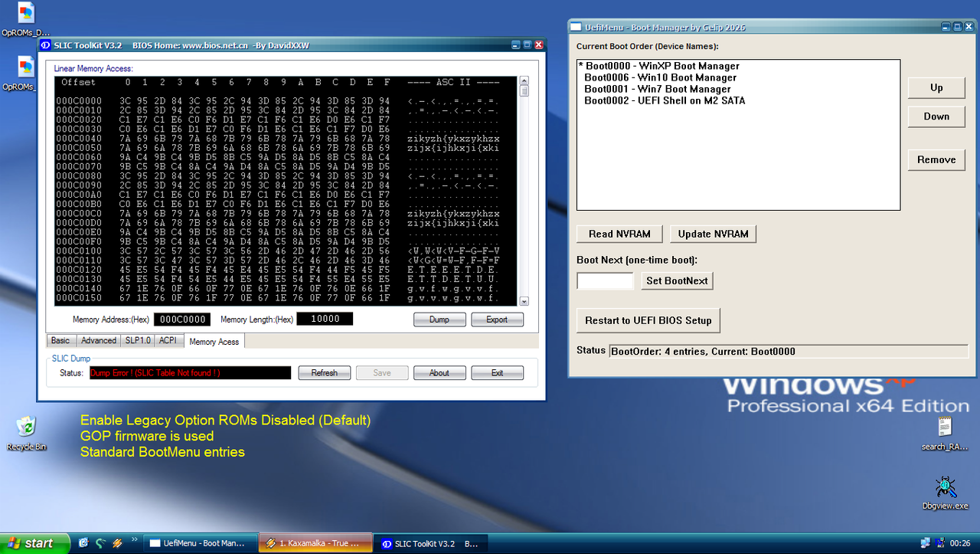Screen dimensions: 980x554
Task: Select the SLP1.0 tab
Action: tap(138, 340)
